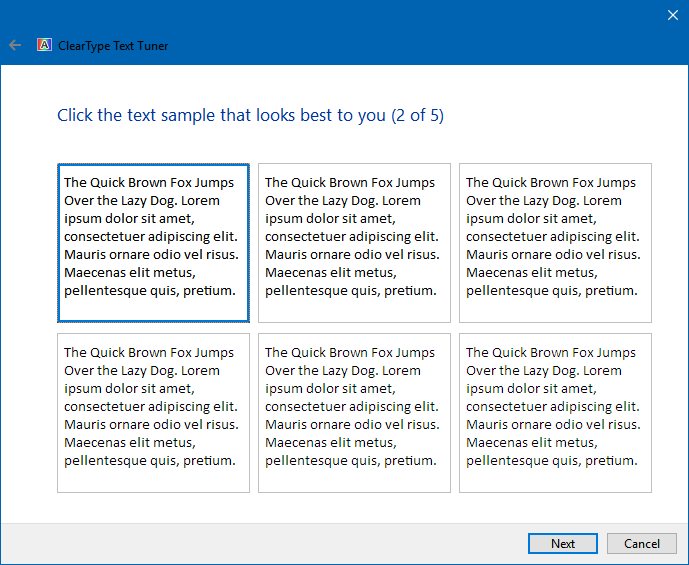Click 'The Quick Brown Fox' line in the bottom-middle sample
This screenshot has height=565, width=689.
point(350,353)
